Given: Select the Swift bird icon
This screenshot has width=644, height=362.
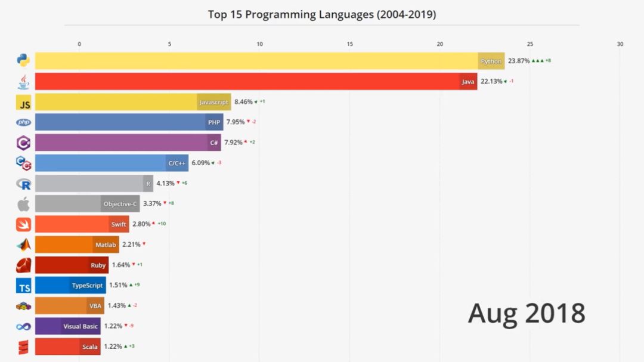Looking at the screenshot, I should coord(23,224).
